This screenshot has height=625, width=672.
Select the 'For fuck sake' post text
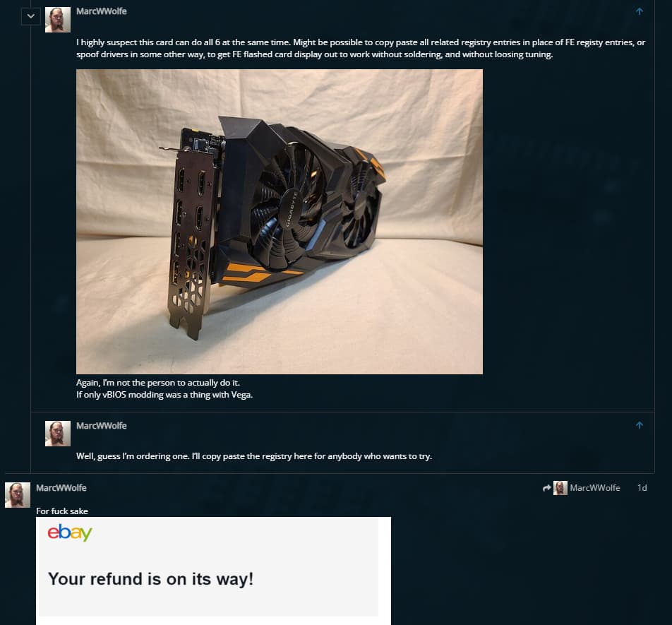tap(62, 511)
